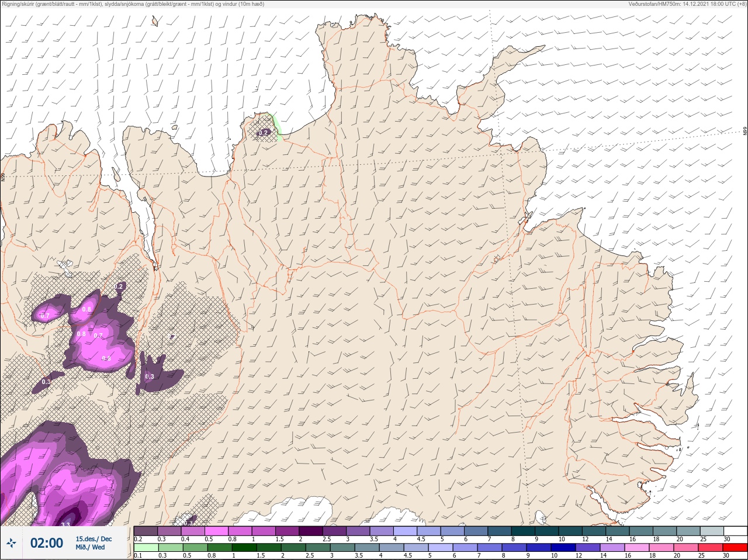Screen dimensions: 748x560
Task: Click the 0.3 label in the small western purple patch
Action: tap(46, 382)
